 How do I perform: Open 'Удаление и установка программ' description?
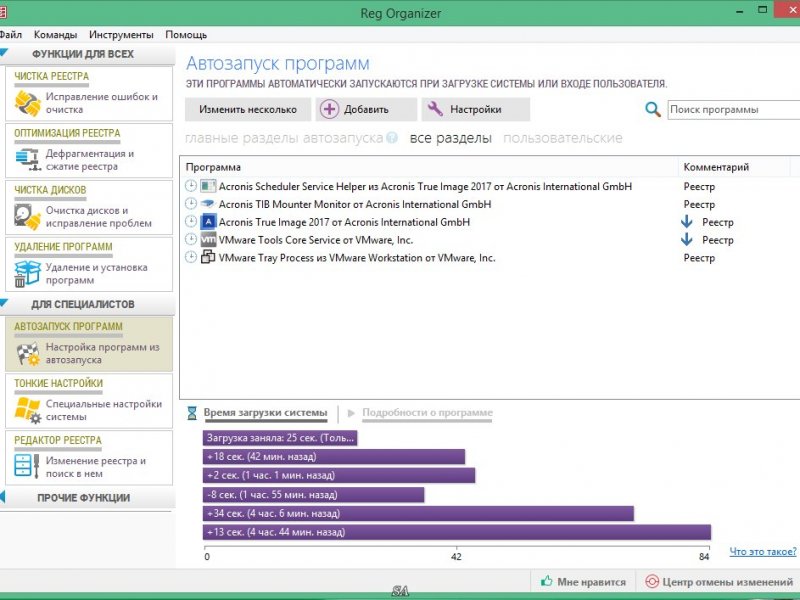pos(96,273)
